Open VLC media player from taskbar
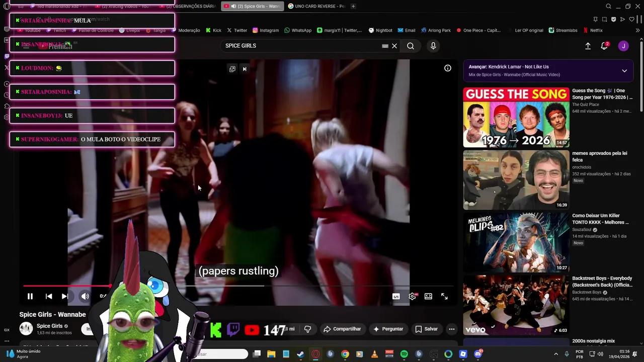The width and height of the screenshot is (644, 362). [x=374, y=354]
